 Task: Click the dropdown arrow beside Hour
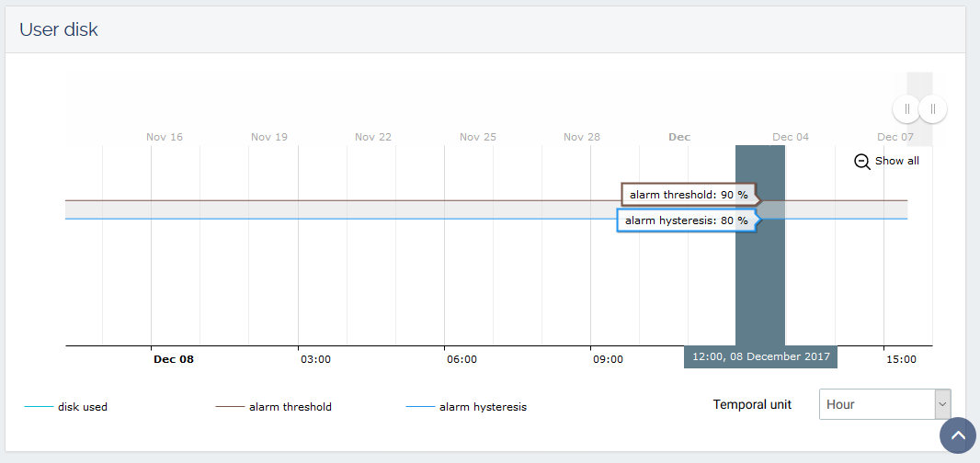pos(941,404)
